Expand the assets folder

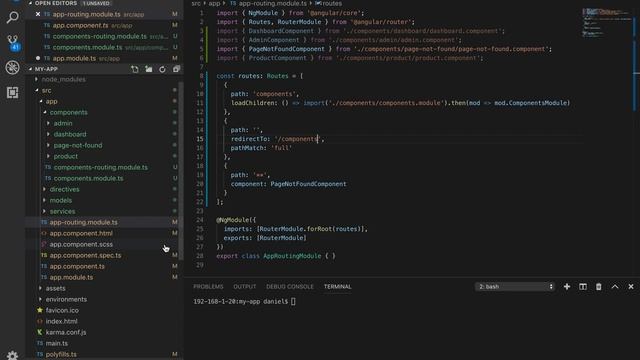(x=40, y=288)
